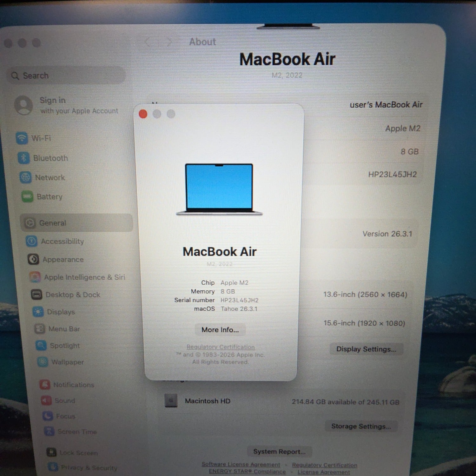Open Focus settings via the moon icon
Screen dimensions: 476x476
coord(48,416)
